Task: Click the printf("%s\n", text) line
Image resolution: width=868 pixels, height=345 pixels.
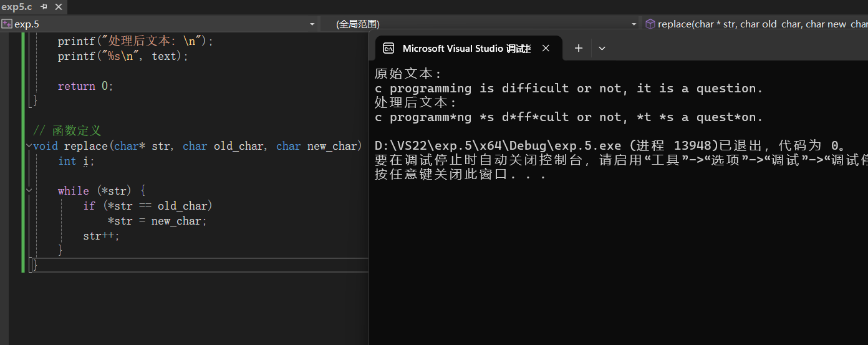Action: coord(123,56)
